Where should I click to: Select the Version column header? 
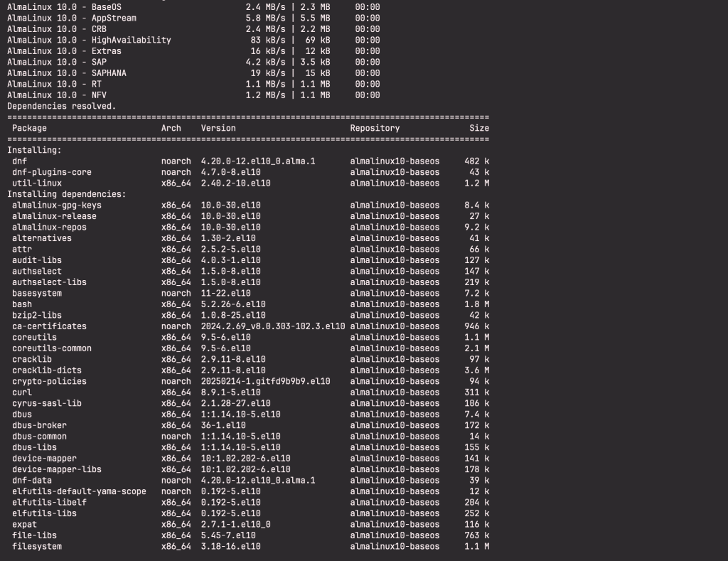(x=217, y=127)
